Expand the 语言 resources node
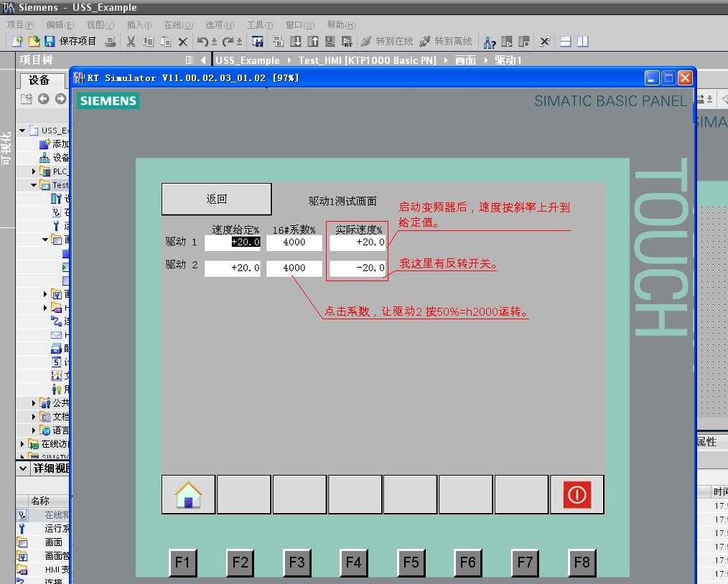This screenshot has width=728, height=584. click(x=34, y=430)
